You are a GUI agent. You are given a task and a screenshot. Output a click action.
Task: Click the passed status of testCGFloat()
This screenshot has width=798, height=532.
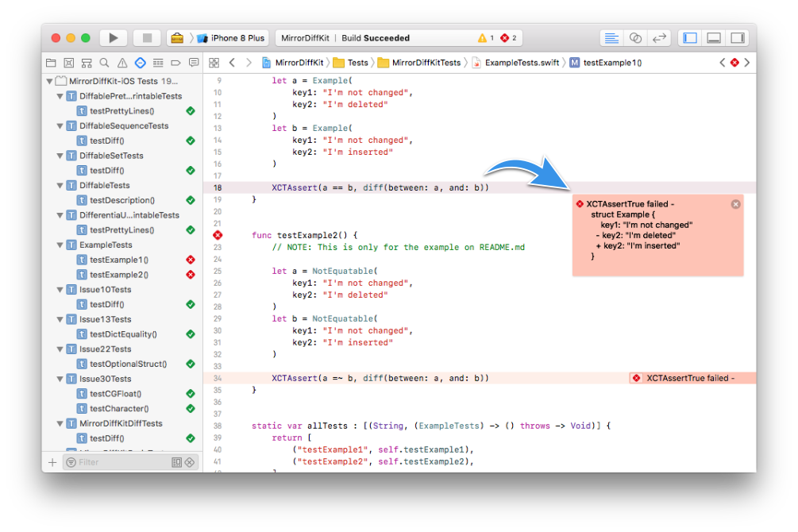[191, 394]
